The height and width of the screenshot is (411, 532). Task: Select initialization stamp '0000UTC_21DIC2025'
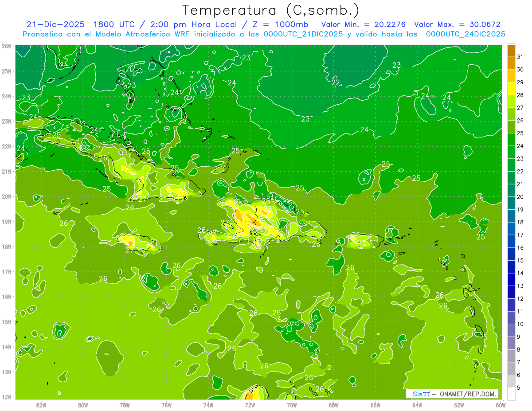pos(303,34)
